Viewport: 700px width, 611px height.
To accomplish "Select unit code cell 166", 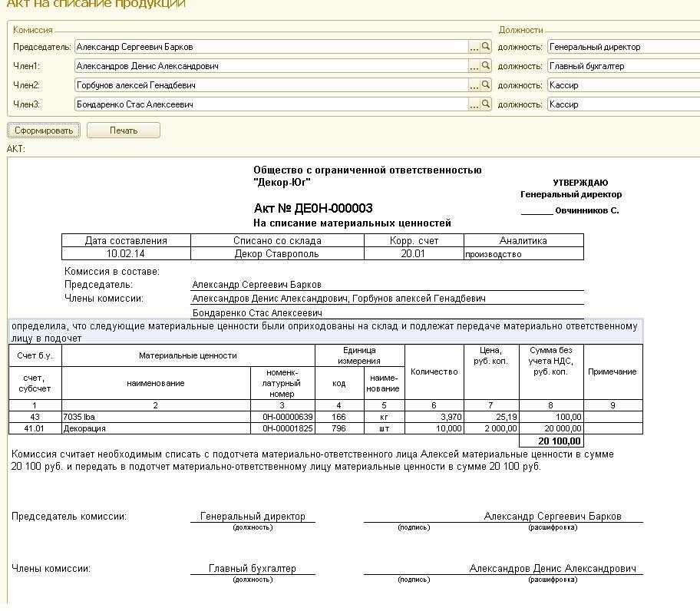I will click(339, 417).
